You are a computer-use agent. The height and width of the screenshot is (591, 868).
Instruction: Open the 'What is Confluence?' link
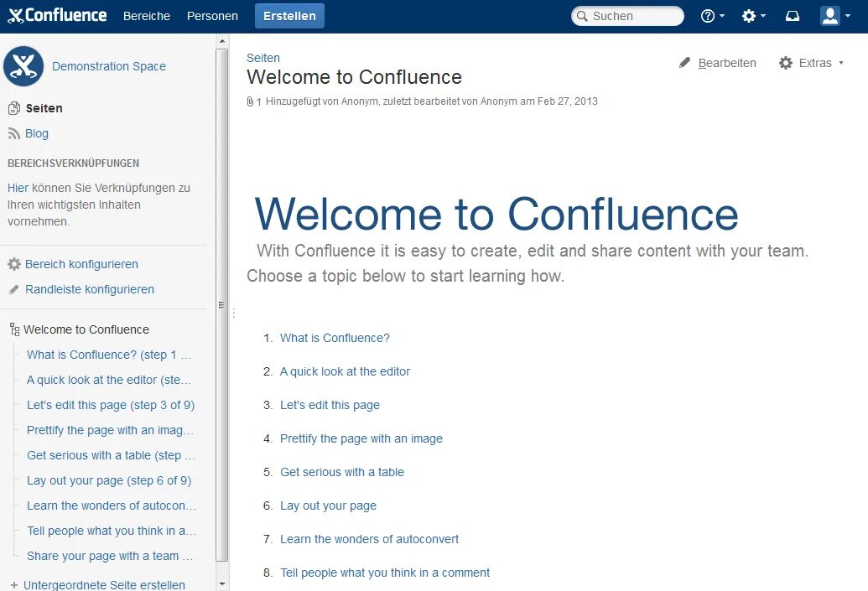click(x=334, y=338)
